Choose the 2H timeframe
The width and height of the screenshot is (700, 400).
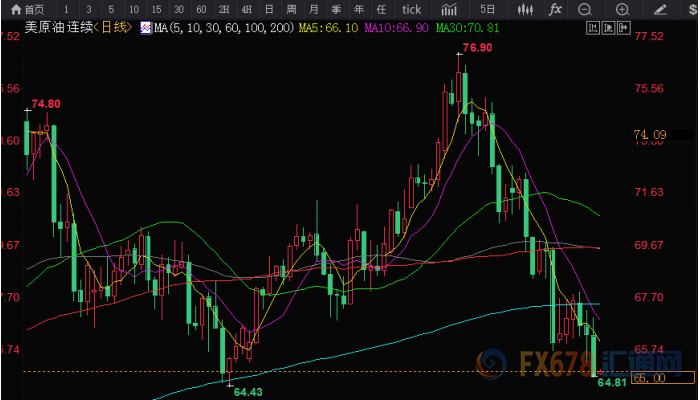click(x=224, y=8)
